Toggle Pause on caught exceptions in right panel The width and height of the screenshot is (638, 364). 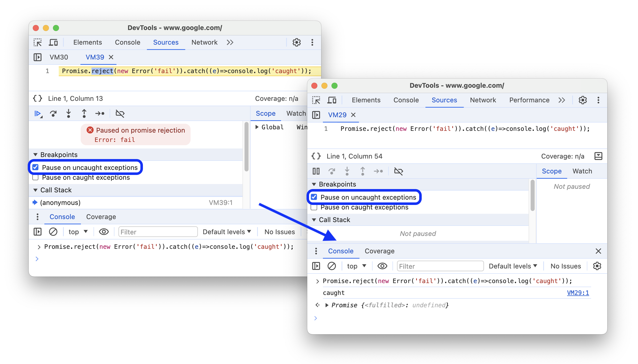pos(316,207)
